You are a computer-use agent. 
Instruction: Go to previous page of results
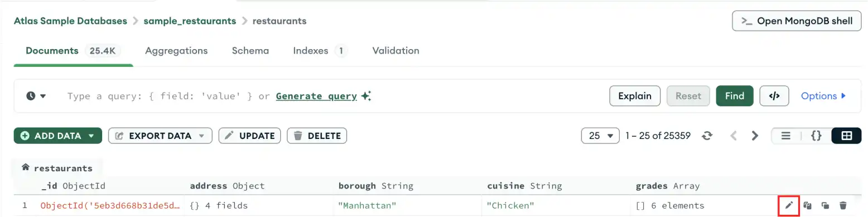[x=734, y=136]
